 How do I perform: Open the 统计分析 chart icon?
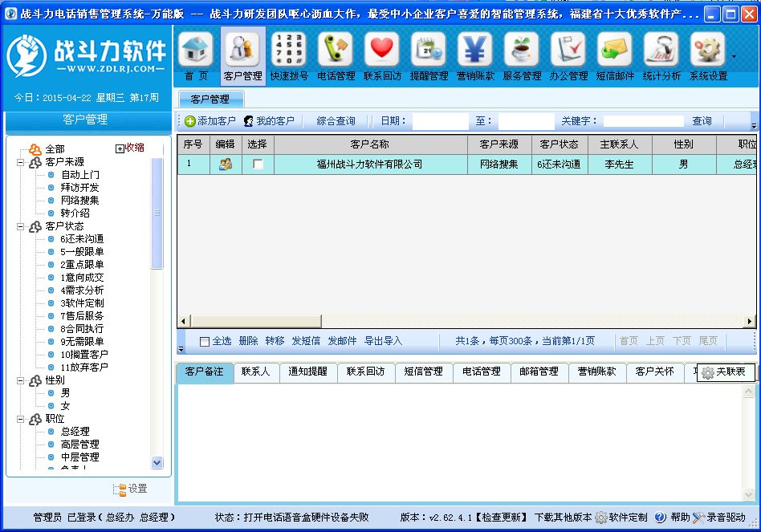point(662,49)
